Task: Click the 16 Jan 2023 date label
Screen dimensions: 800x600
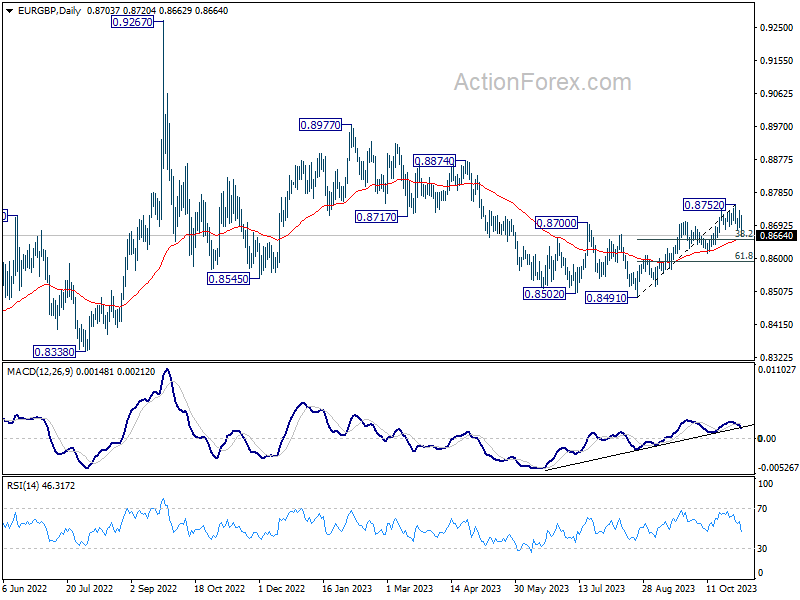Action: point(347,589)
